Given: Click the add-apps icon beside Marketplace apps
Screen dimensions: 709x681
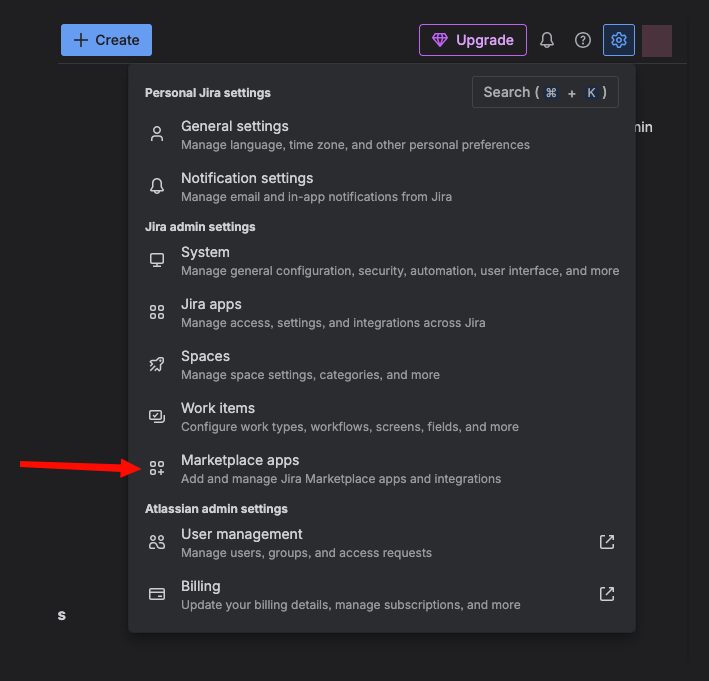Looking at the screenshot, I should point(157,468).
